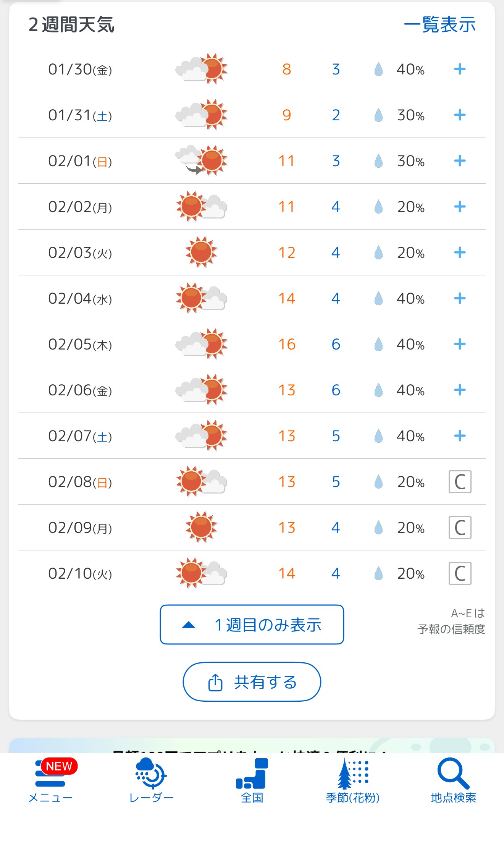Expand the 01/30 forecast with plus
Viewport: 504px width, 848px height.
click(x=460, y=69)
